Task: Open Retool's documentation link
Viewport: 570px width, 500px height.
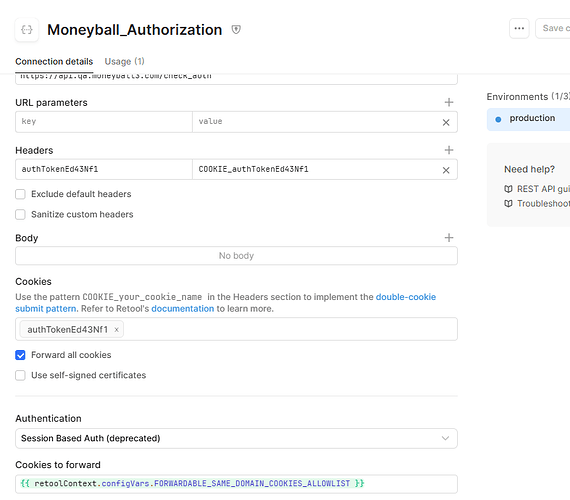Action: [182, 309]
